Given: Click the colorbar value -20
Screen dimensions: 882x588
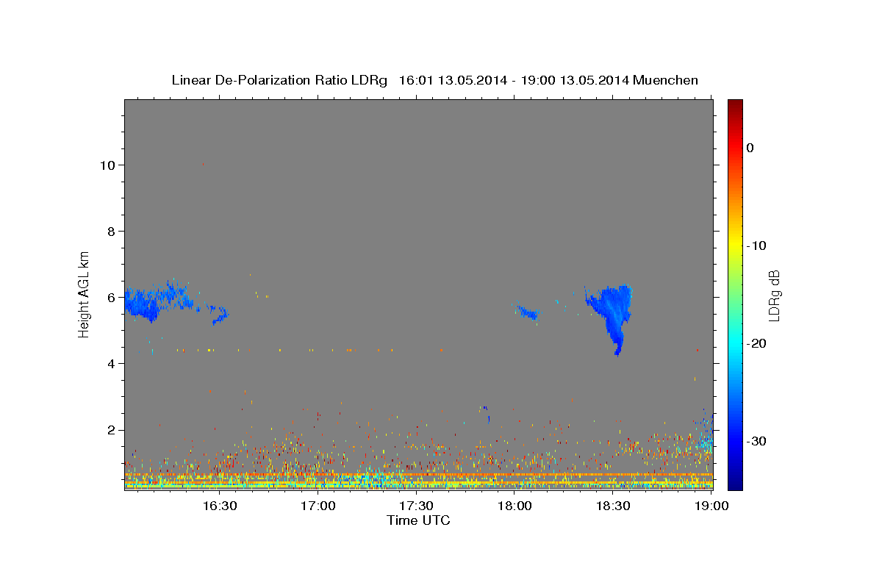Looking at the screenshot, I should [x=757, y=343].
